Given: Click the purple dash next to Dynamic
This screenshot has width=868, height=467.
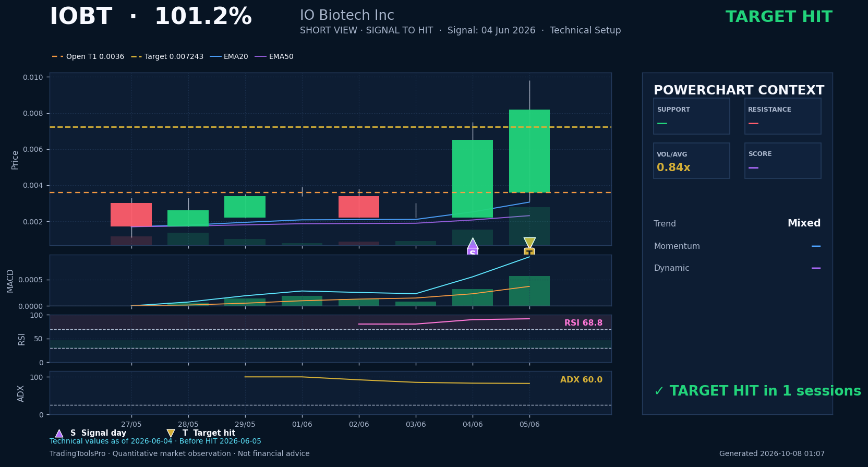Looking at the screenshot, I should click(x=816, y=268).
